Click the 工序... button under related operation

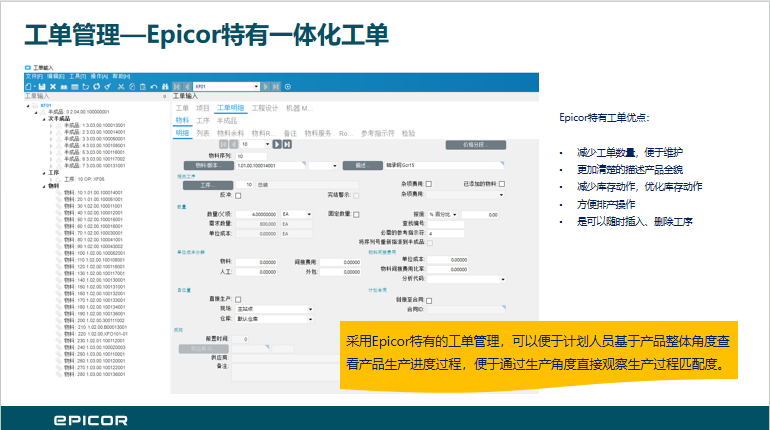click(208, 185)
